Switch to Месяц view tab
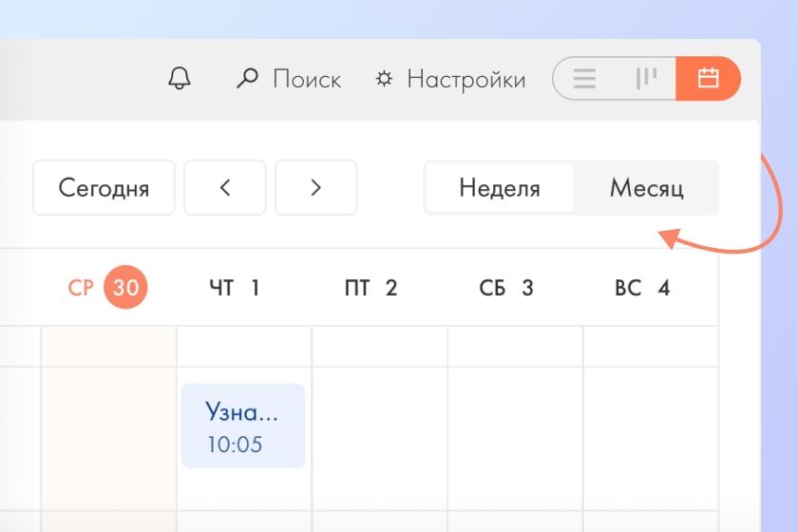 click(646, 187)
